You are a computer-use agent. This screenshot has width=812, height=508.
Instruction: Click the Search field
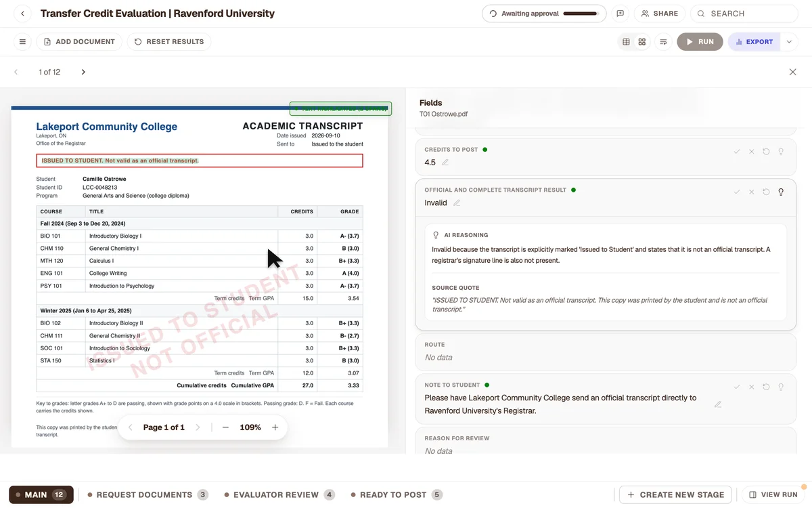pyautogui.click(x=744, y=14)
